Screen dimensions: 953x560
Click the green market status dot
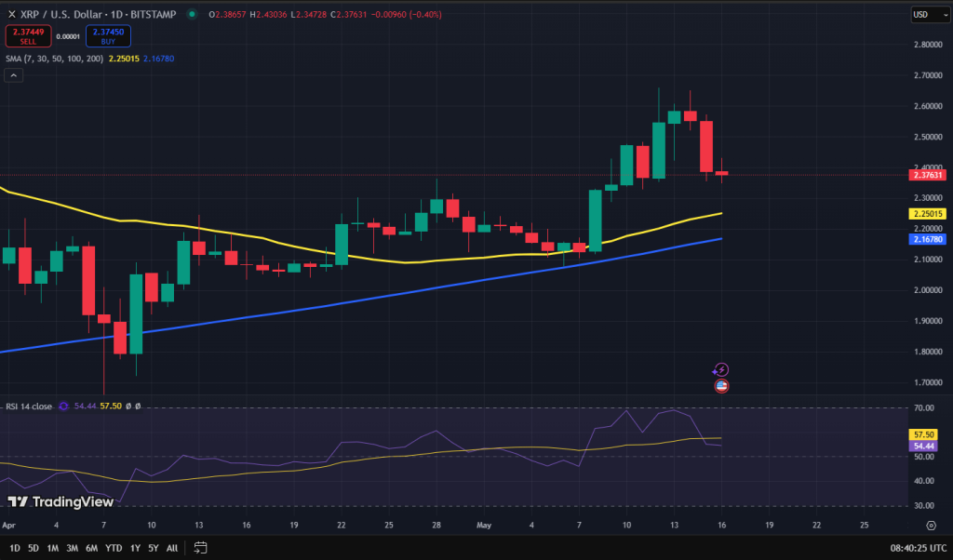pos(193,14)
